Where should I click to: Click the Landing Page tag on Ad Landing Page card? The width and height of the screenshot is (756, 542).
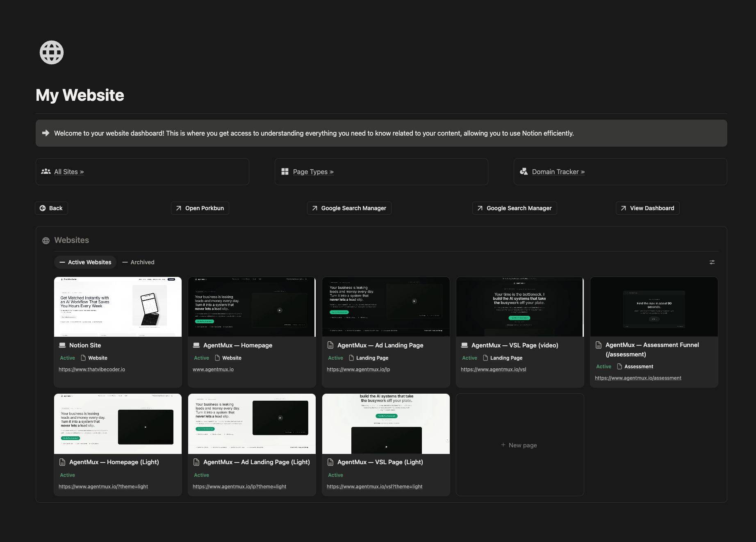click(x=369, y=358)
